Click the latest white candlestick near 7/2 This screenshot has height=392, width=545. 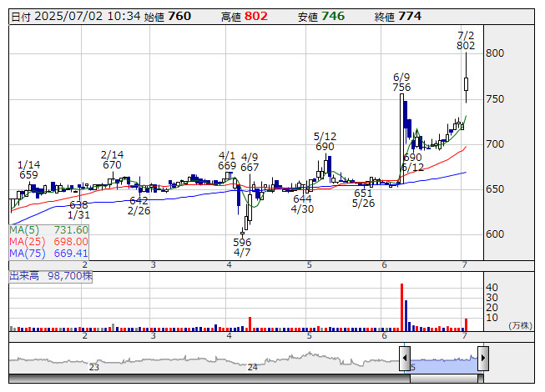point(466,83)
